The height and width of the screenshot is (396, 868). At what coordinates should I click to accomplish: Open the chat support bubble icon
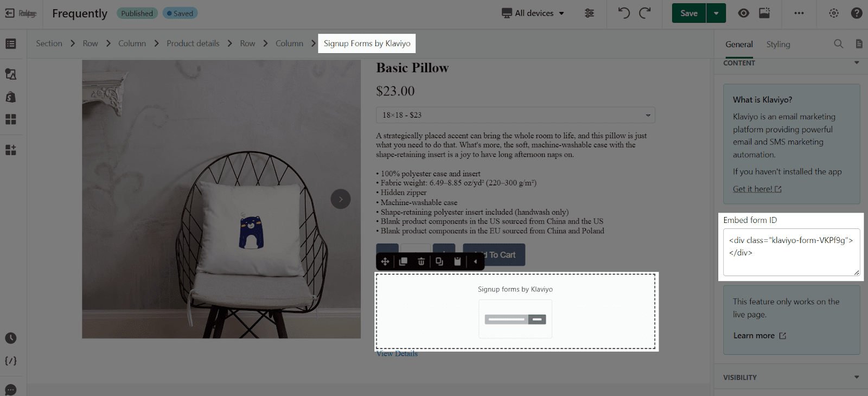coord(11,389)
